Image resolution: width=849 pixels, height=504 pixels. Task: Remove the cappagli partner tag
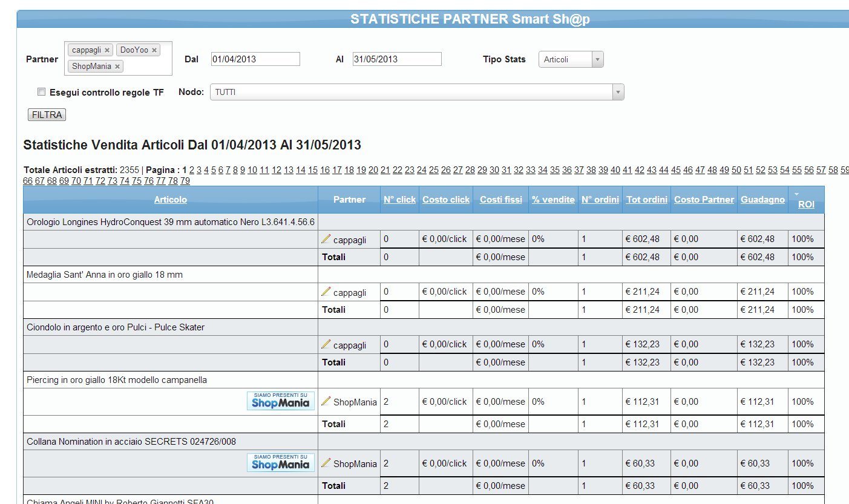(x=107, y=50)
